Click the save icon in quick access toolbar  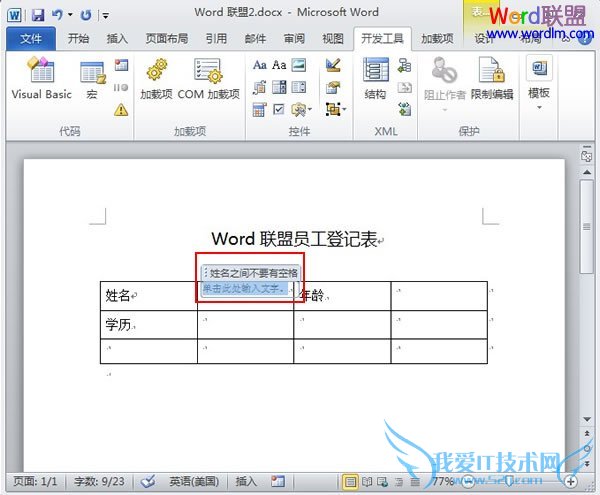38,15
